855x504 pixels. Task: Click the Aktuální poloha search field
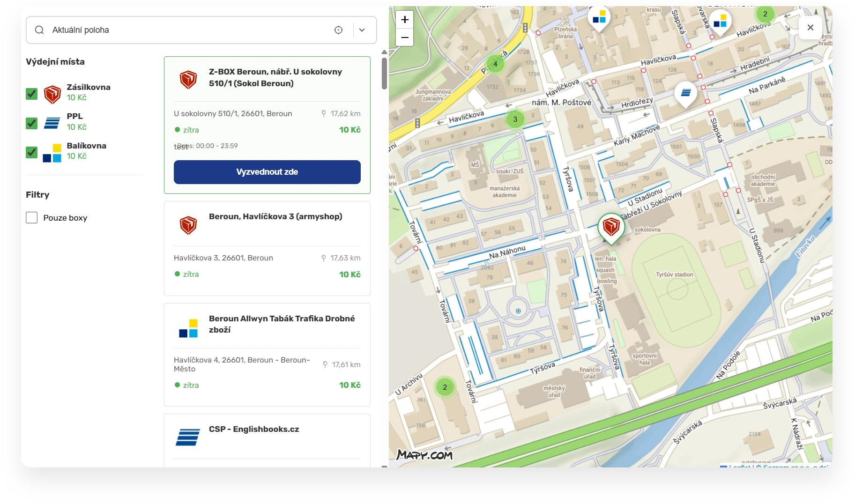click(x=187, y=30)
